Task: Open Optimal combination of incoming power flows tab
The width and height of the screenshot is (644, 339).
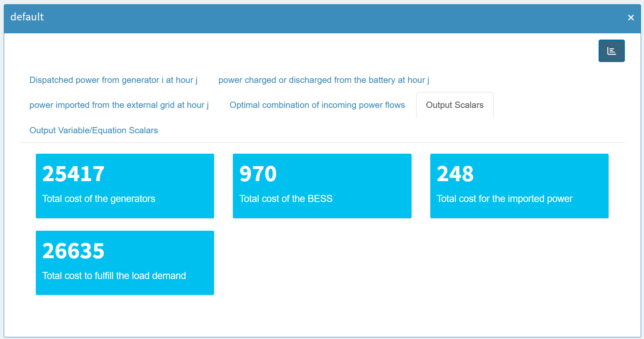Action: [317, 105]
